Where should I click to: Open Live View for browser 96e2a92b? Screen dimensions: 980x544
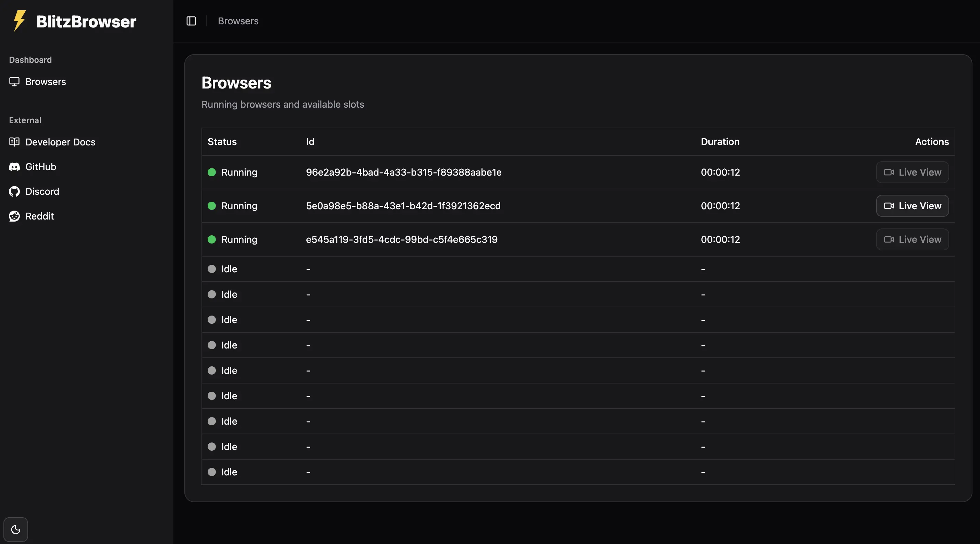click(912, 172)
